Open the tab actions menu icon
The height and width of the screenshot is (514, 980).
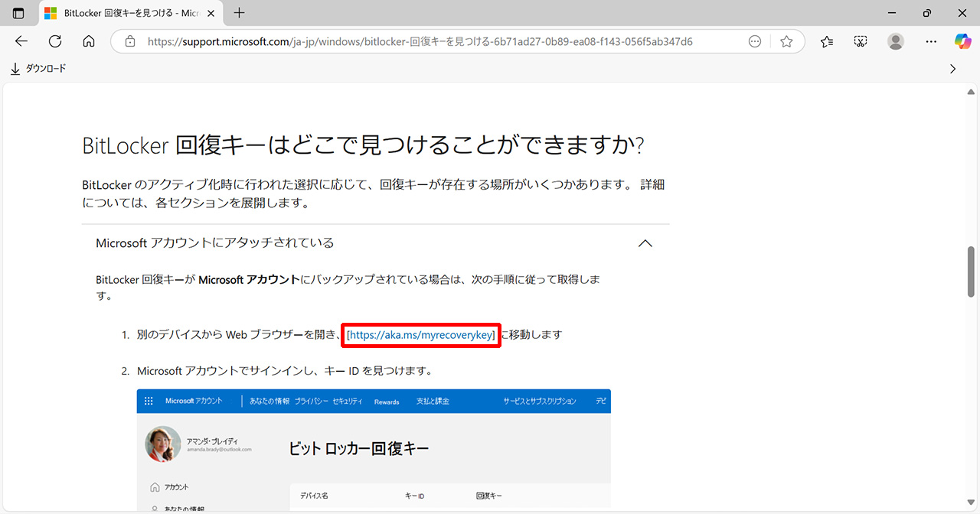coord(18,13)
